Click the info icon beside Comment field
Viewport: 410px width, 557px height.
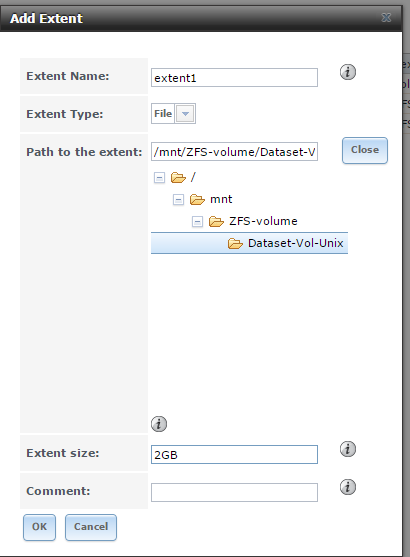tap(348, 487)
